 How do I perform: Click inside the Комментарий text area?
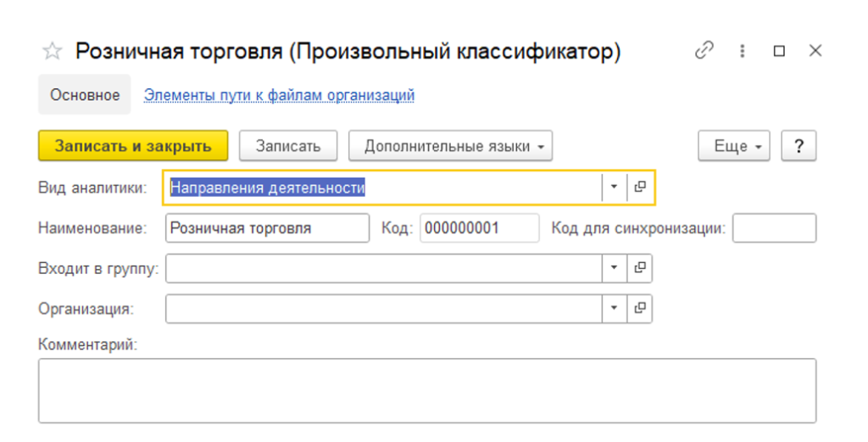[x=426, y=390]
